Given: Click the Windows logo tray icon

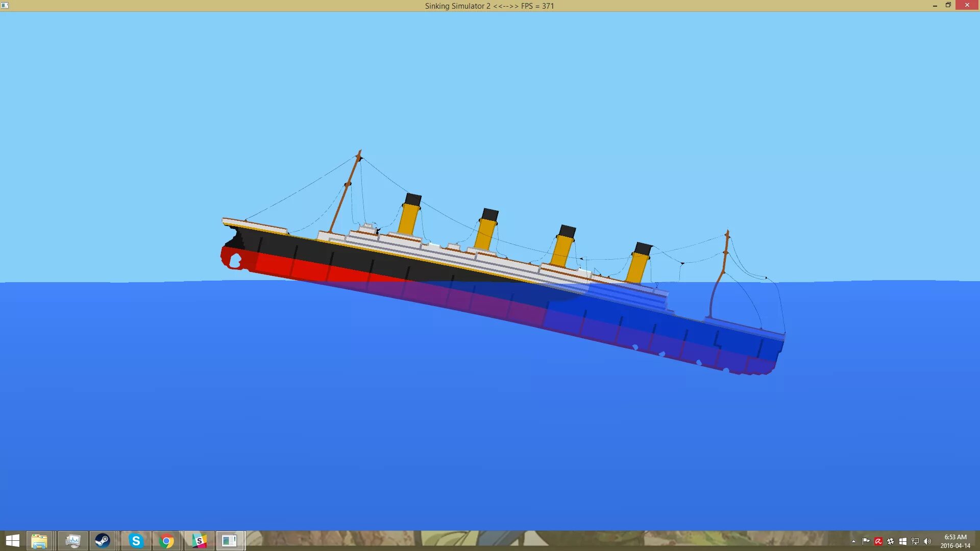Looking at the screenshot, I should click(x=903, y=541).
